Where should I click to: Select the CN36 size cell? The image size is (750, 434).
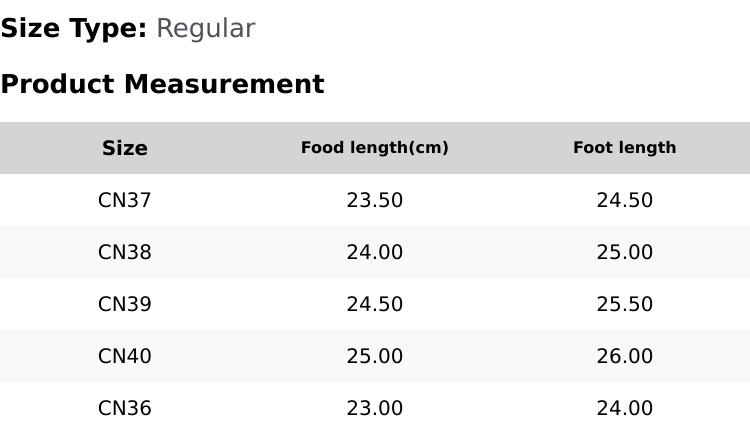point(125,408)
